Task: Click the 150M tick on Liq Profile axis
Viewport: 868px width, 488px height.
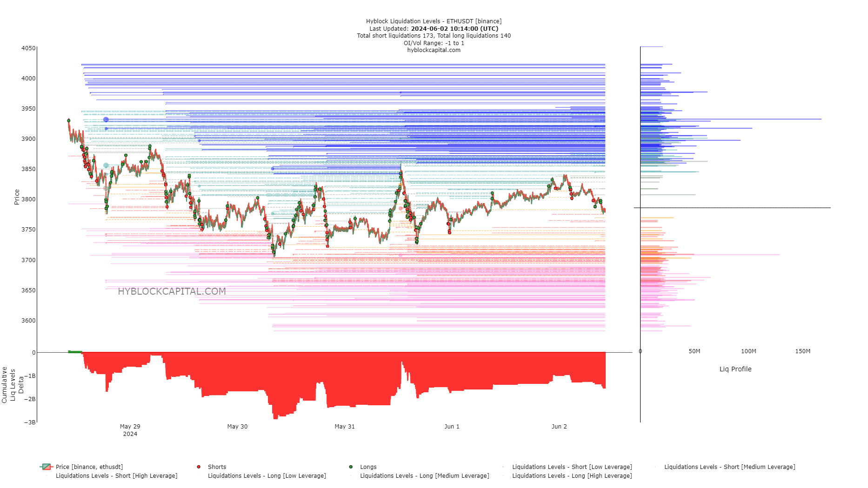Action: 802,351
